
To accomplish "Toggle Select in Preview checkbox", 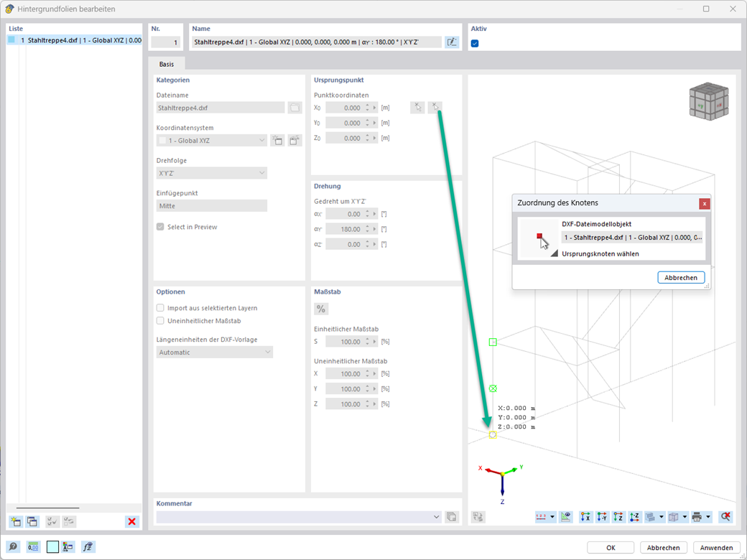I will 160,227.
